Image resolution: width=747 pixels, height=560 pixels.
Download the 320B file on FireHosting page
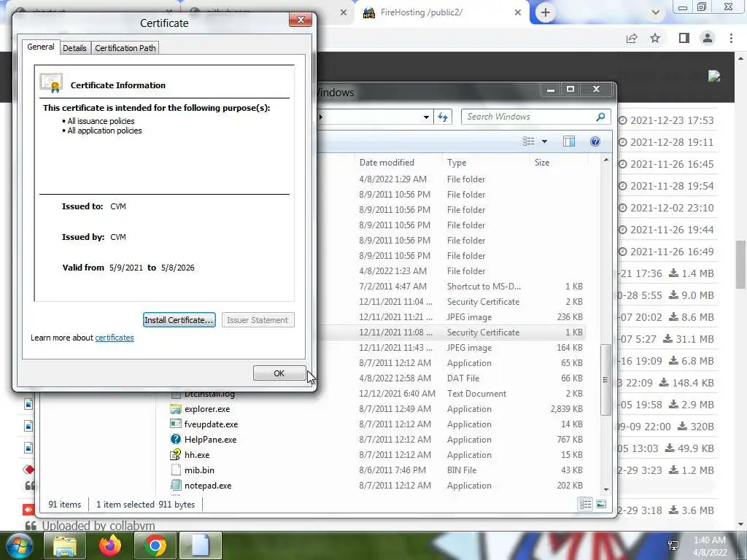point(695,427)
